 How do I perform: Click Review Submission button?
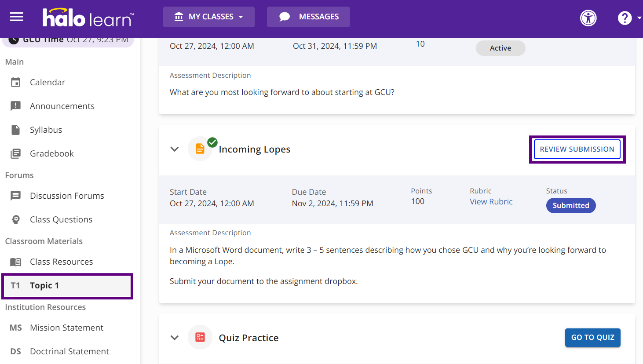click(x=577, y=149)
